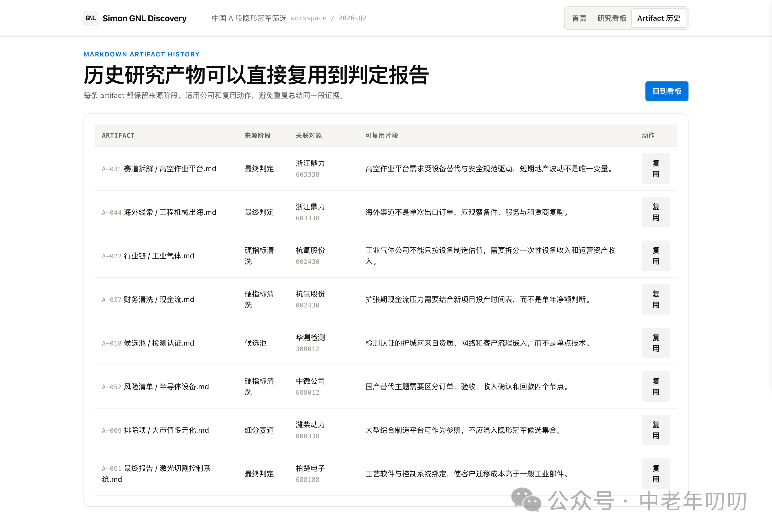Click 浙江鼎力 in the A-031 row

coord(310,163)
